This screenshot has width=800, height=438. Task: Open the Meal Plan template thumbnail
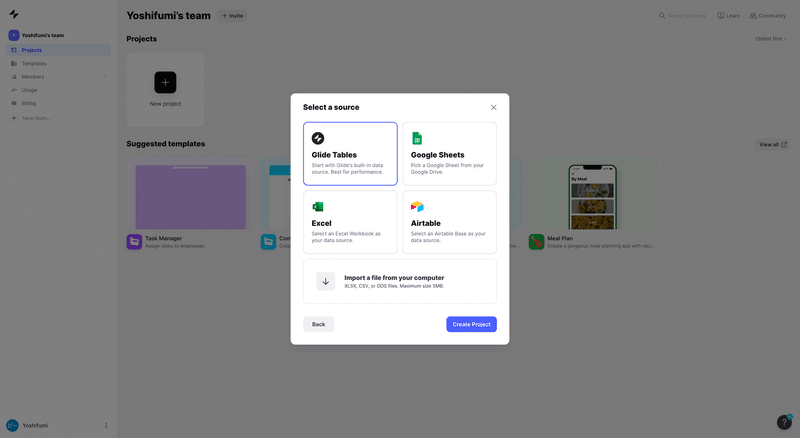592,194
